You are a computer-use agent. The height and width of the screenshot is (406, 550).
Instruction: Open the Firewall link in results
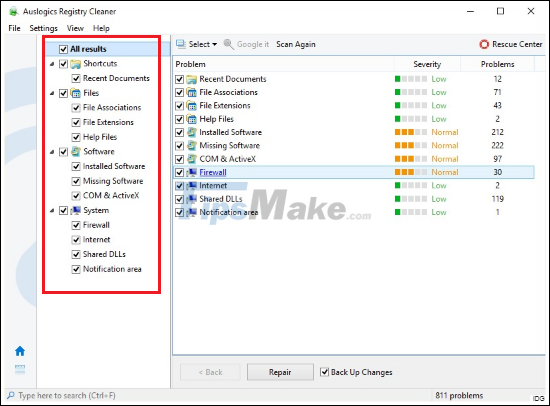click(x=213, y=172)
